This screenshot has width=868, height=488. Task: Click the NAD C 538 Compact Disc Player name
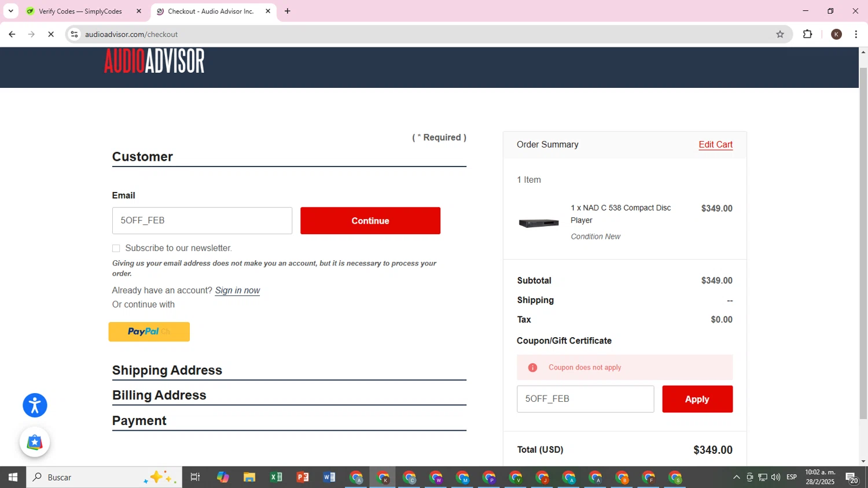click(621, 214)
